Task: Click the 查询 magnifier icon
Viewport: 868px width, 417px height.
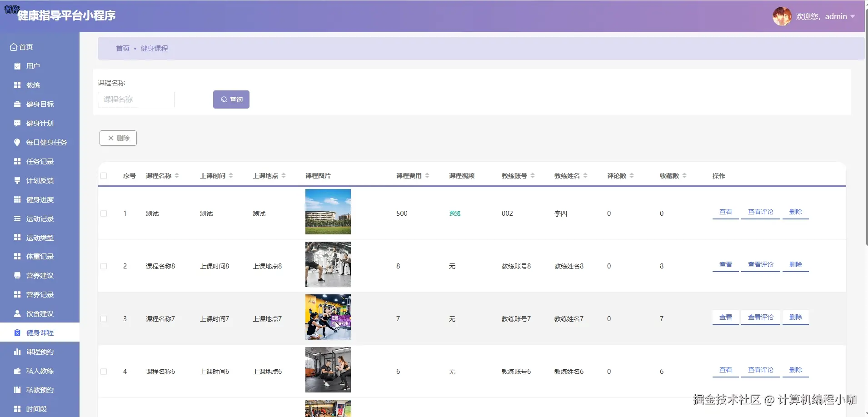Action: (224, 99)
